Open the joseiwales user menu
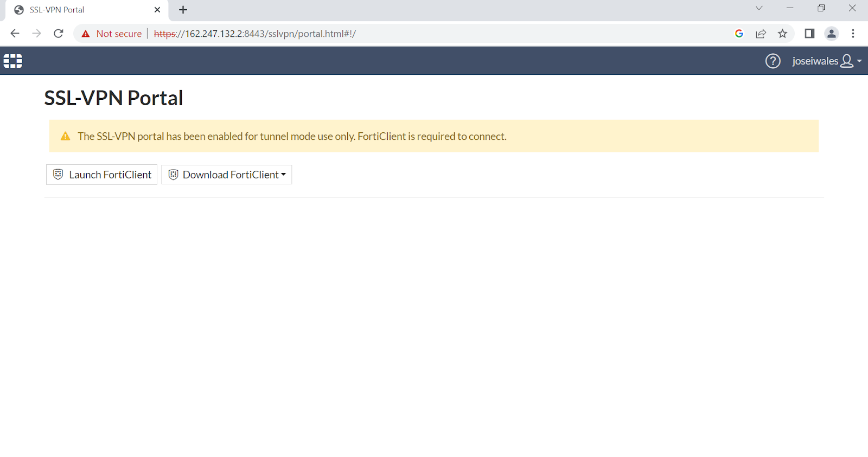This screenshot has height=457, width=868. pyautogui.click(x=827, y=61)
